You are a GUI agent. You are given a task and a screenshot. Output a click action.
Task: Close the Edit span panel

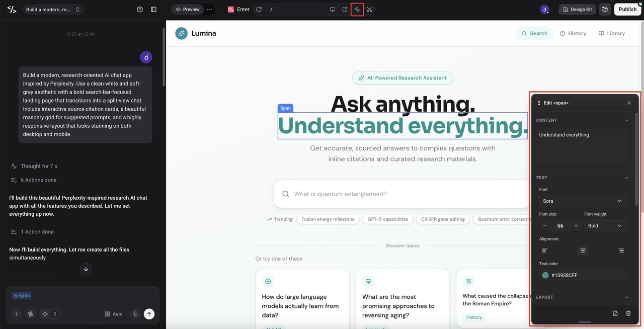pyautogui.click(x=629, y=103)
